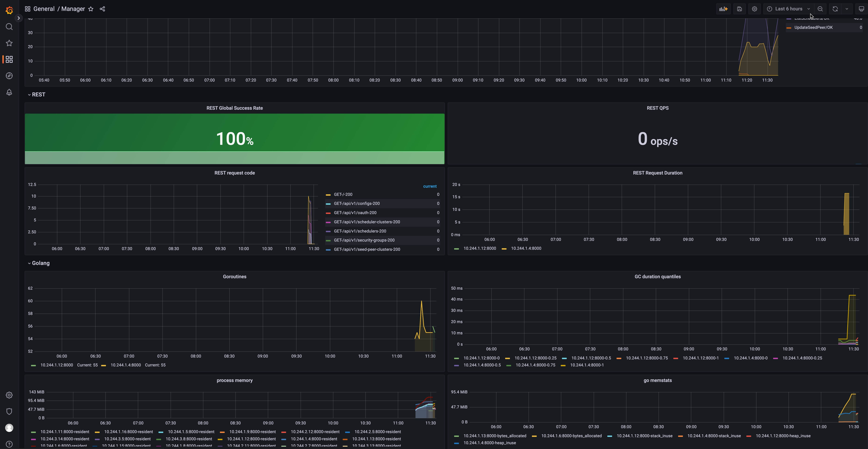The image size is (868, 449).
Task: Open the Starred dashboards icon
Action: tap(9, 43)
